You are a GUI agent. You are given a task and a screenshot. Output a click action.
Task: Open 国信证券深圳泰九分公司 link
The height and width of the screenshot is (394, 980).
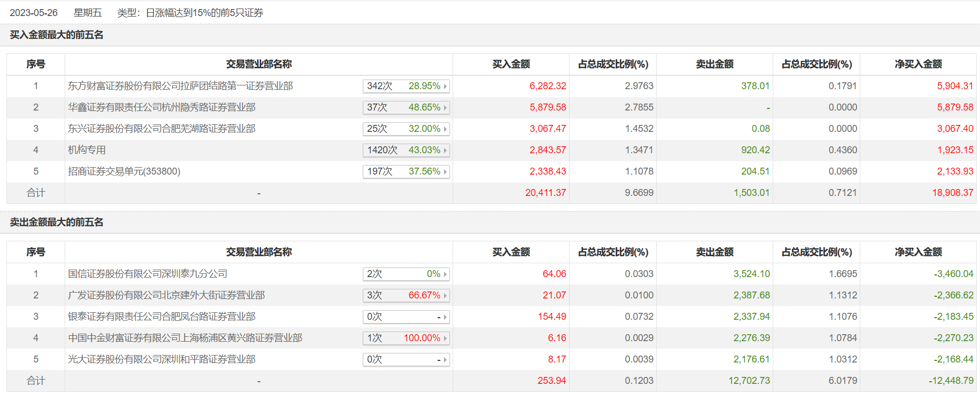pyautogui.click(x=147, y=274)
